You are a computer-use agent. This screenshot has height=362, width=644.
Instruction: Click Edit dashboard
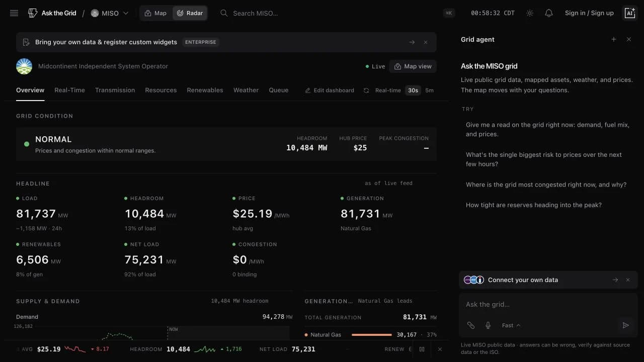click(330, 90)
